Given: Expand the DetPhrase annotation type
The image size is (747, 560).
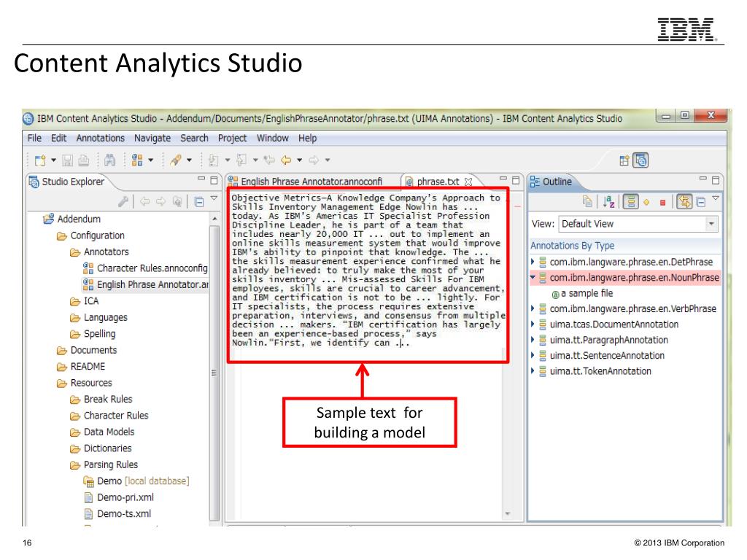Looking at the screenshot, I should (533, 262).
